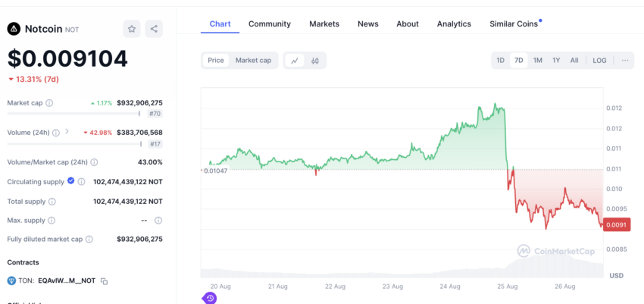Click the 0.01047 baseline label on chart
This screenshot has height=304, width=644.
216,171
